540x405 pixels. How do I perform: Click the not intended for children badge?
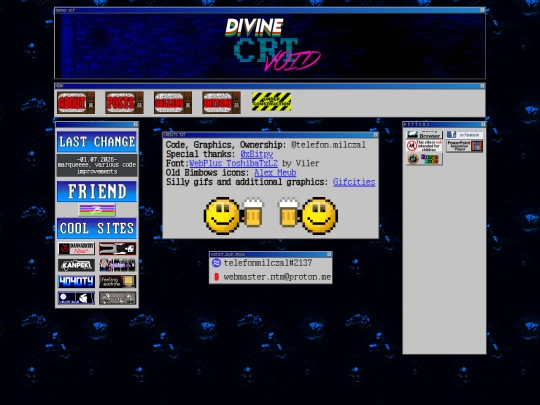(424, 146)
